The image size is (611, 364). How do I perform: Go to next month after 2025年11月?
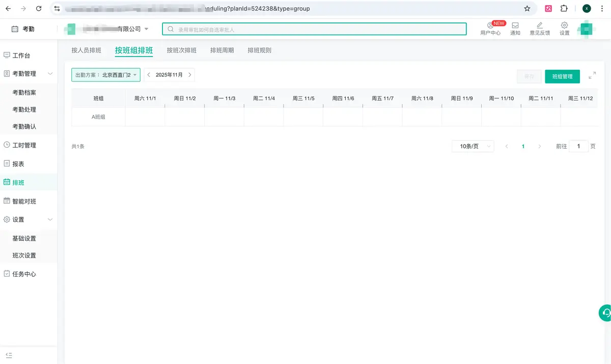click(190, 75)
